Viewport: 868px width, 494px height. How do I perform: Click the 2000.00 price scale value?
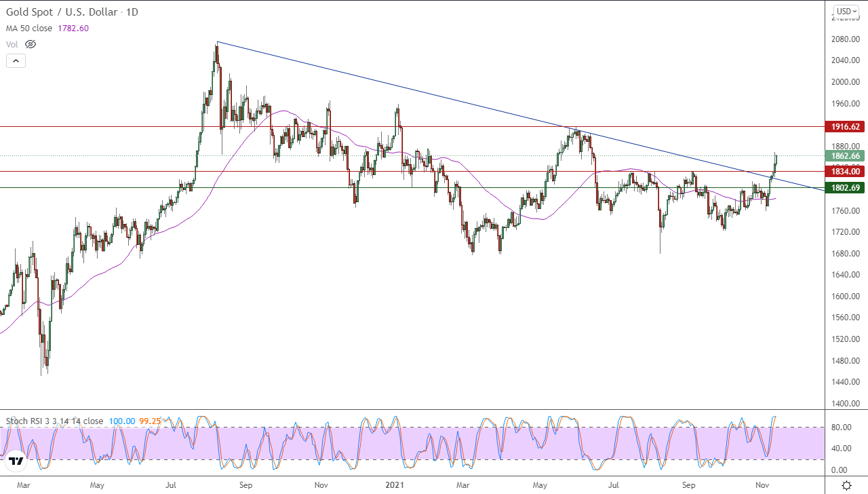point(846,82)
